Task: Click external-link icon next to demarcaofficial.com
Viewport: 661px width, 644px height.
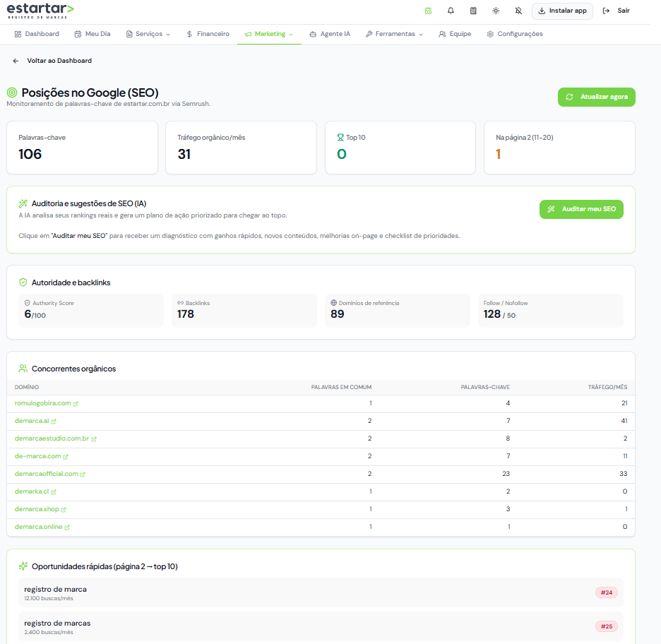Action: coord(83,475)
